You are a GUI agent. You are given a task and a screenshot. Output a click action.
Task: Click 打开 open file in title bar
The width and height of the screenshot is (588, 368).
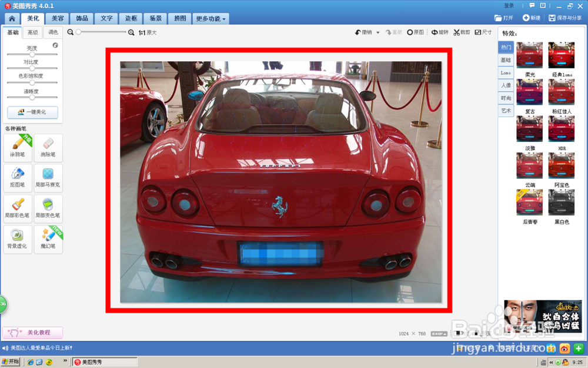[504, 18]
